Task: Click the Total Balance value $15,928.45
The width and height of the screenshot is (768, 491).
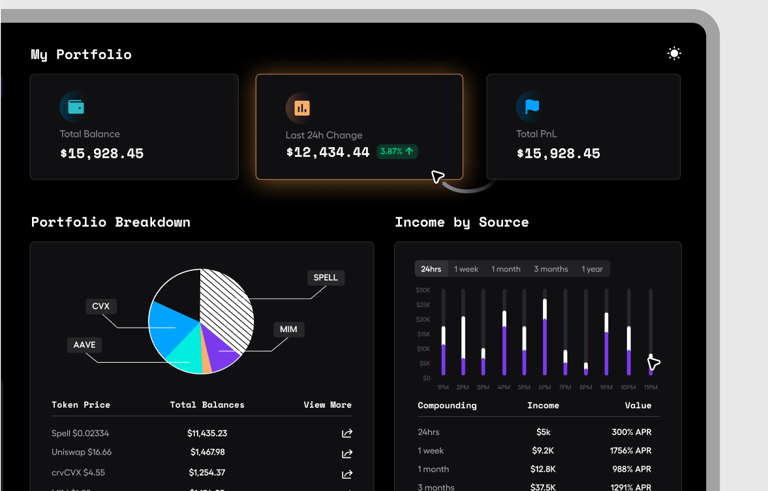Action: click(x=102, y=153)
